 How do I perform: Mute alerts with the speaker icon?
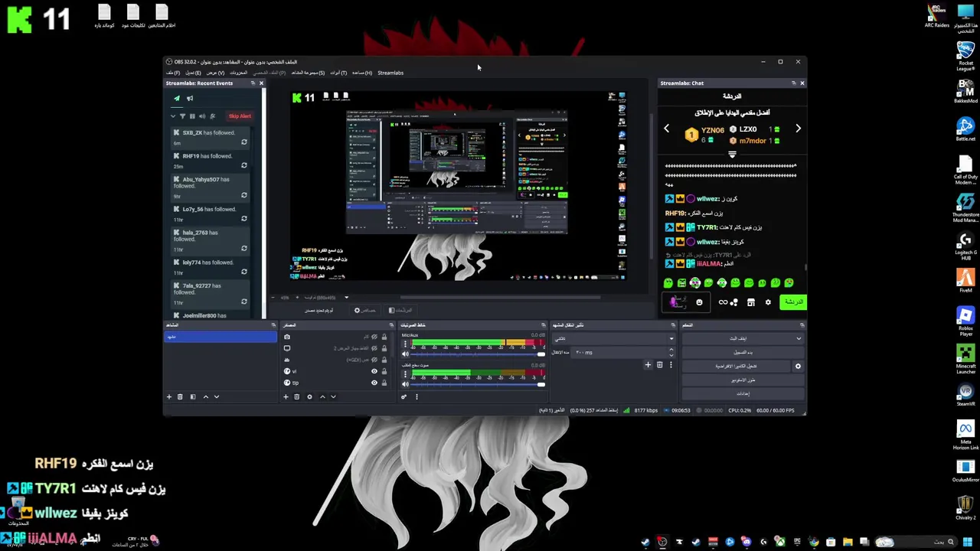(x=202, y=116)
